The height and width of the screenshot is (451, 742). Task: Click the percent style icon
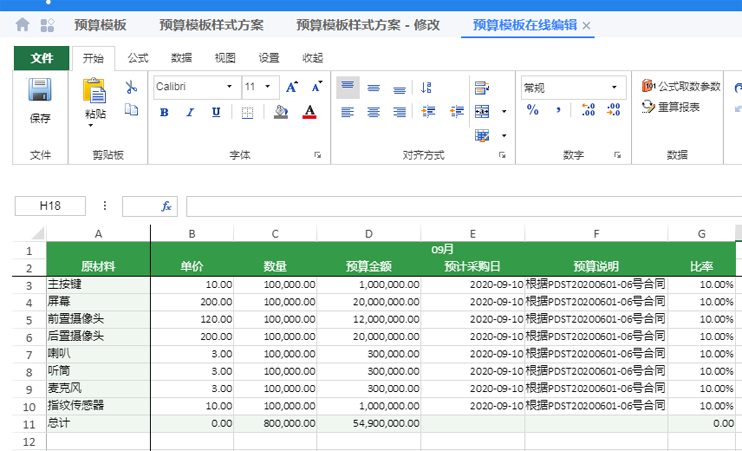point(533,110)
